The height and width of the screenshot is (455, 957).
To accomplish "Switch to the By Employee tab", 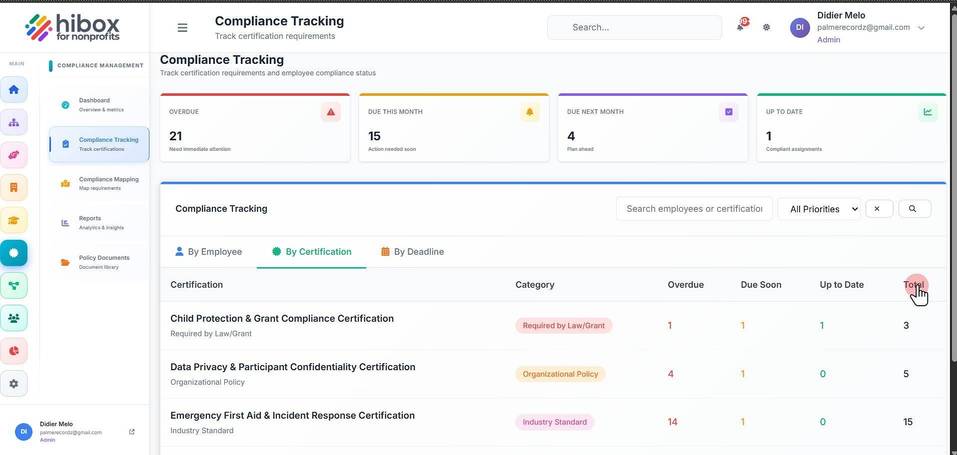I will pos(209,252).
